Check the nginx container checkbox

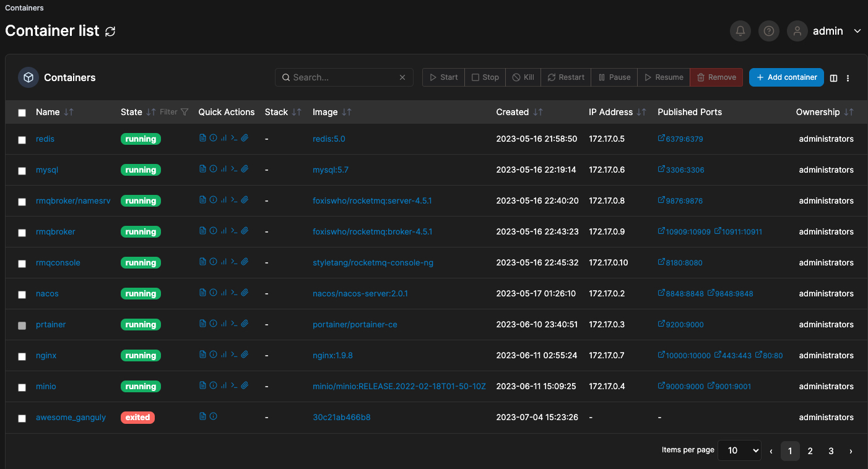point(22,356)
